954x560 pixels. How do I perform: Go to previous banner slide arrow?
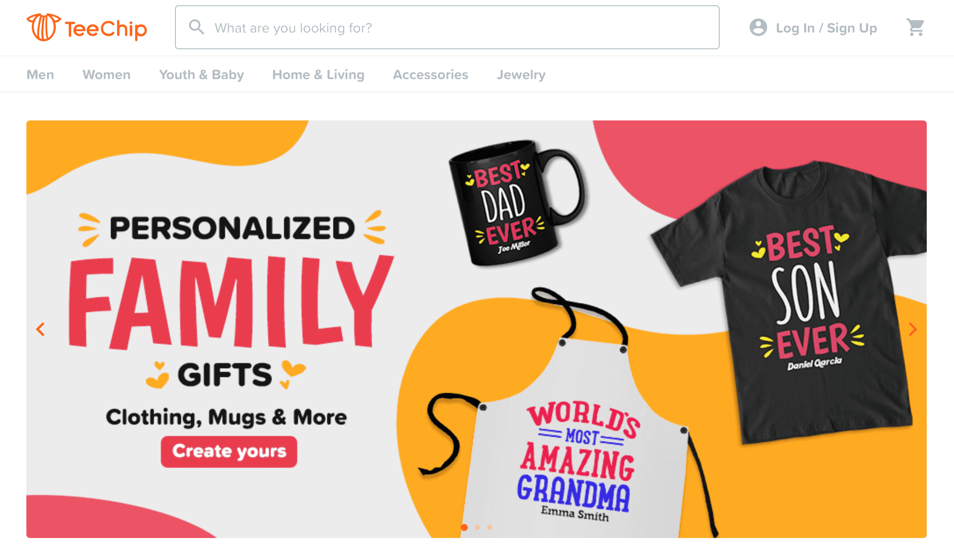coord(40,329)
